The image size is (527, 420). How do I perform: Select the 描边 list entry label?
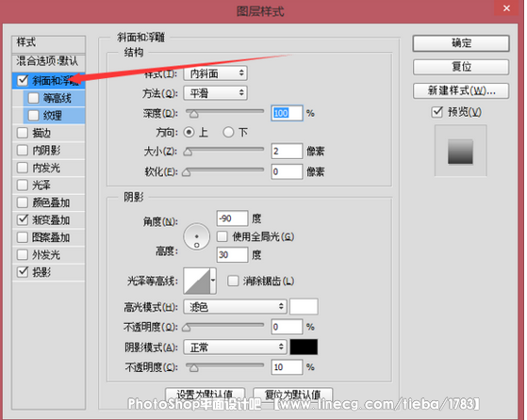[41, 133]
